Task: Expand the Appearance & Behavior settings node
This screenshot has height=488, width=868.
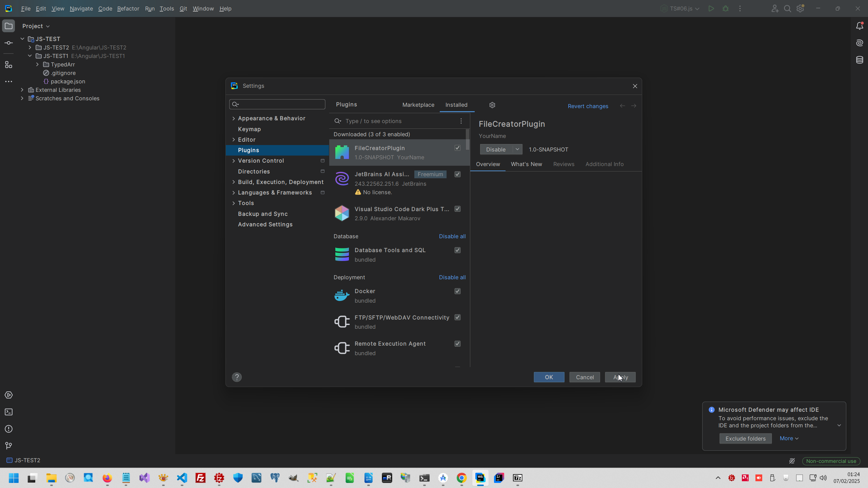Action: click(x=234, y=118)
